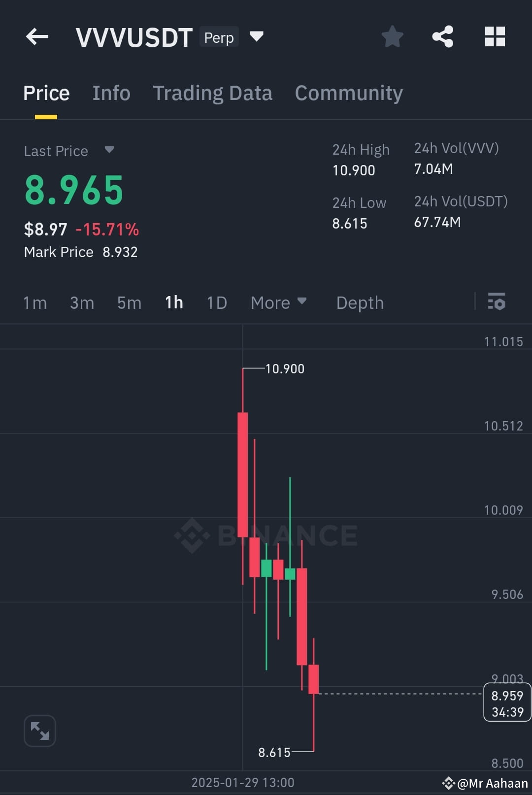Select the 1m timeframe
Viewport: 532px width, 795px height.
[35, 302]
